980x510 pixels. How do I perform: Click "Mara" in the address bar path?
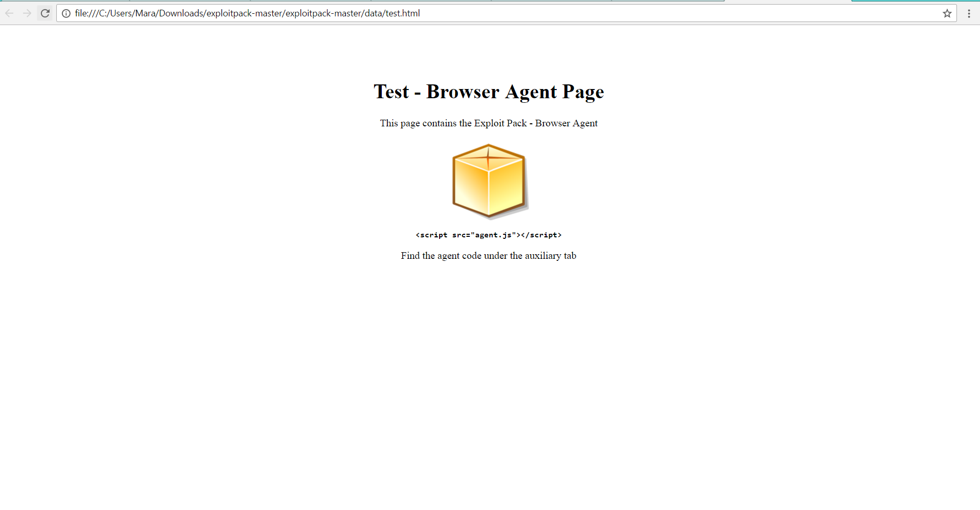145,13
